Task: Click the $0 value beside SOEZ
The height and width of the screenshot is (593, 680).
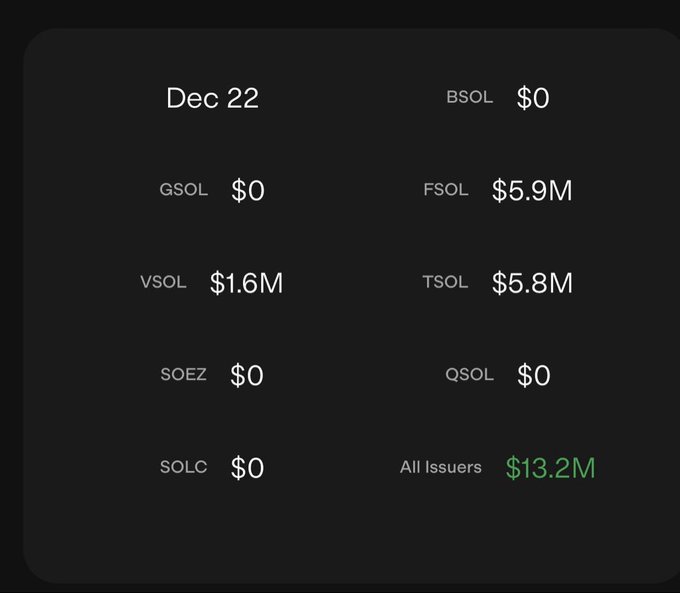Action: [x=247, y=375]
